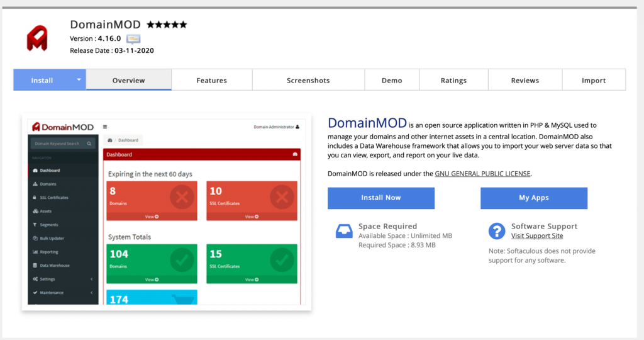Follow the GNU GENERAL PUBLIC LICENSE link
Image resolution: width=644 pixels, height=340 pixels.
click(x=482, y=174)
